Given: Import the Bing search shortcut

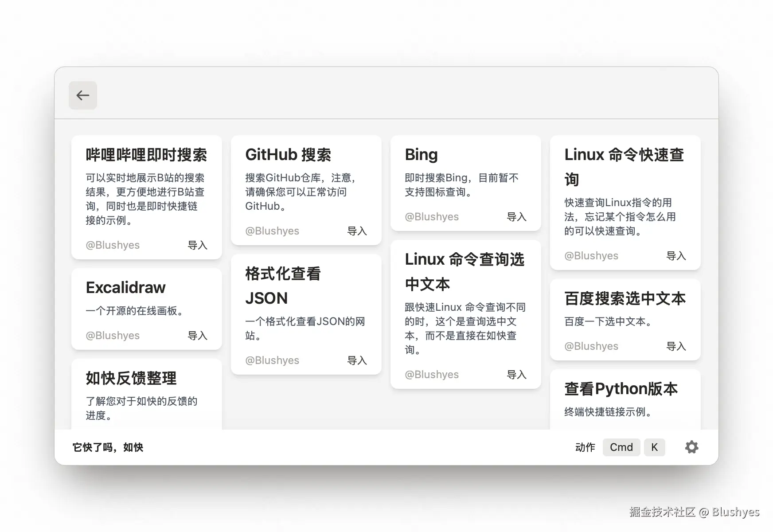Looking at the screenshot, I should pos(517,217).
